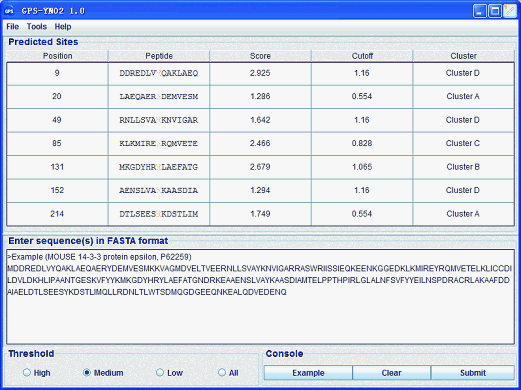Select position 131 cell
Image resolution: width=521 pixels, height=390 pixels.
[x=57, y=167]
